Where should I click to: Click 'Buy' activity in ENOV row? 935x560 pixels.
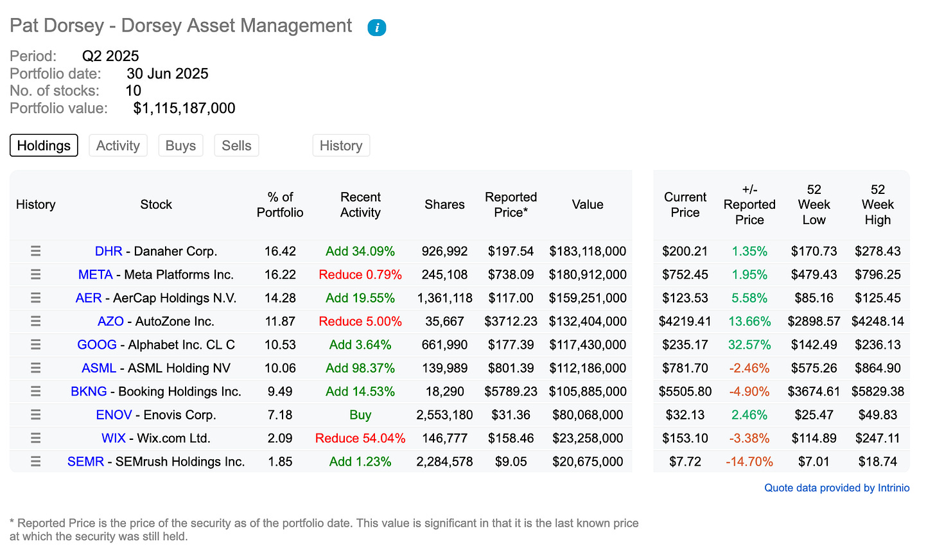tap(360, 415)
